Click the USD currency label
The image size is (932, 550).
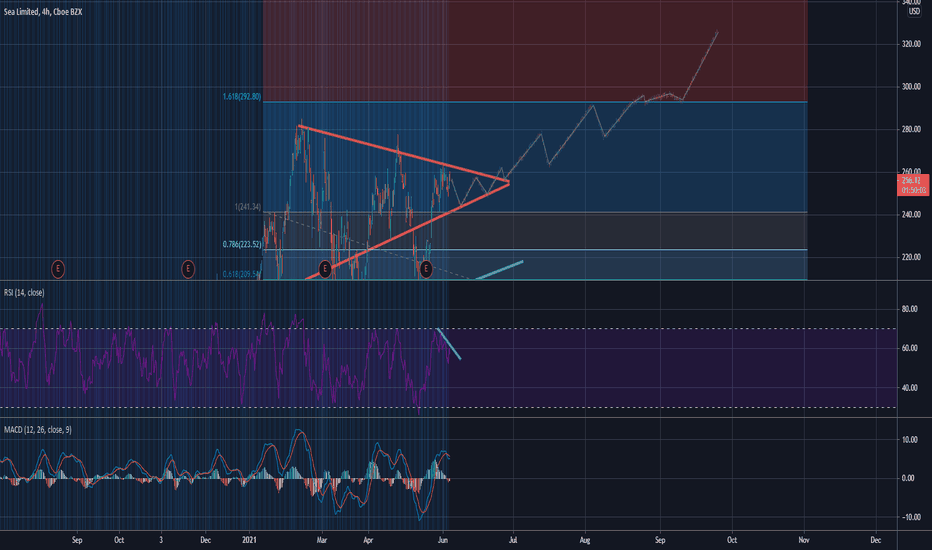[914, 12]
